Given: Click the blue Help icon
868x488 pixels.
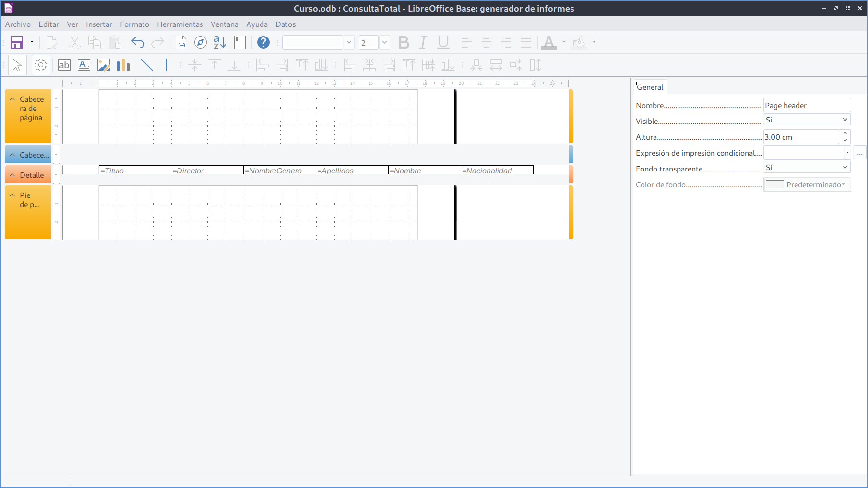Looking at the screenshot, I should (x=263, y=43).
